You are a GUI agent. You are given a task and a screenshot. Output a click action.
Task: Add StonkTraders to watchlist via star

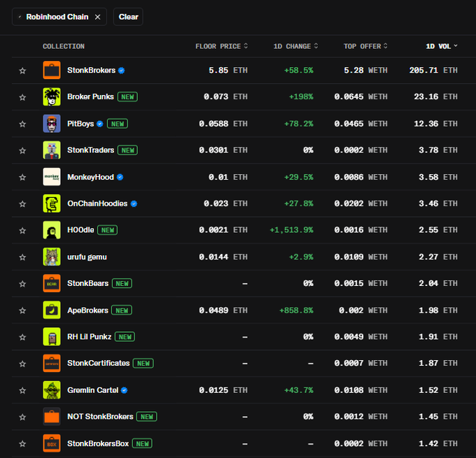pyautogui.click(x=22, y=150)
